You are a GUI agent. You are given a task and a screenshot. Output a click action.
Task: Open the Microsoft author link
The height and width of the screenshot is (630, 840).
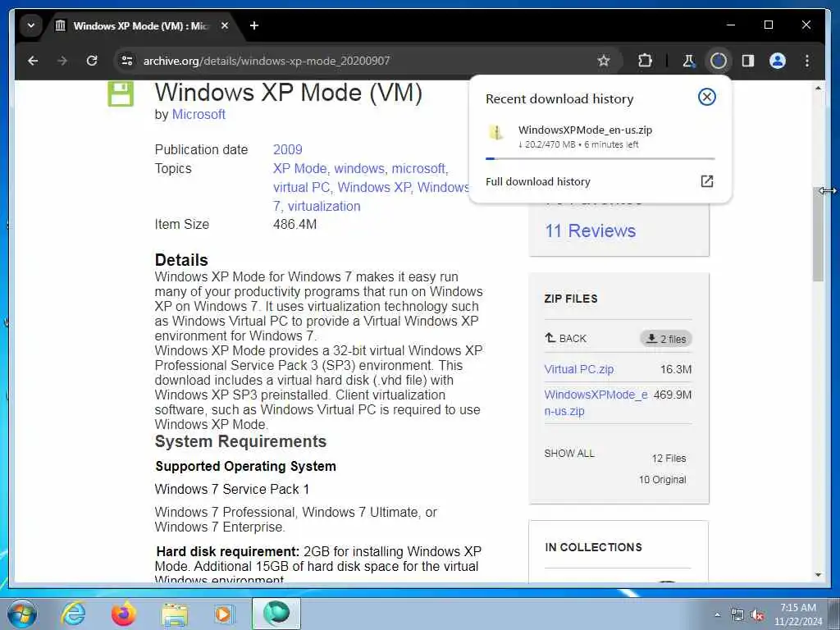199,115
